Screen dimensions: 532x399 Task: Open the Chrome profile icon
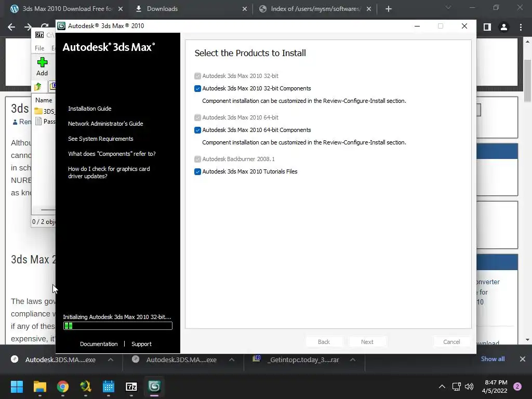tap(504, 27)
